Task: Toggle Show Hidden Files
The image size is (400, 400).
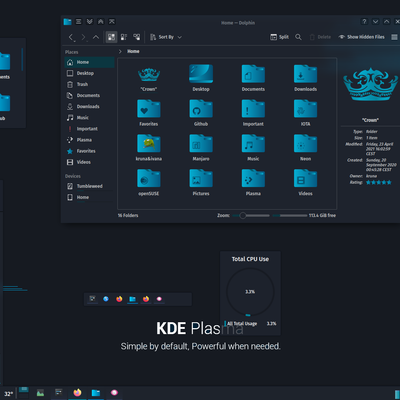Action: pyautogui.click(x=361, y=37)
